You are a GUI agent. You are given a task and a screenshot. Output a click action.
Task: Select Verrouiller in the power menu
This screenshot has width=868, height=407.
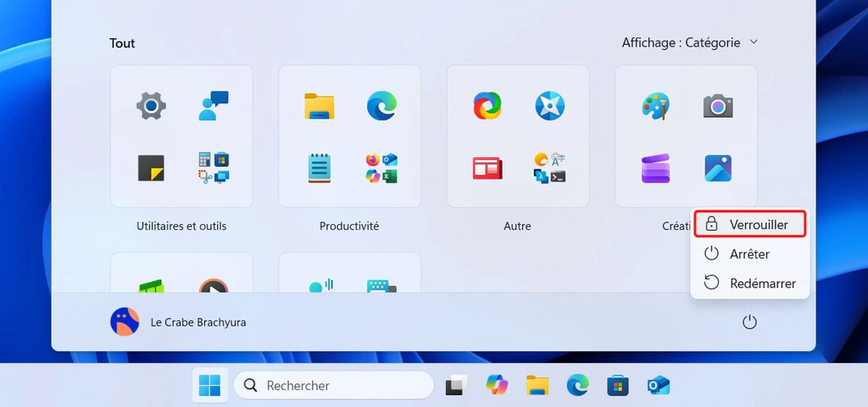[749, 225]
